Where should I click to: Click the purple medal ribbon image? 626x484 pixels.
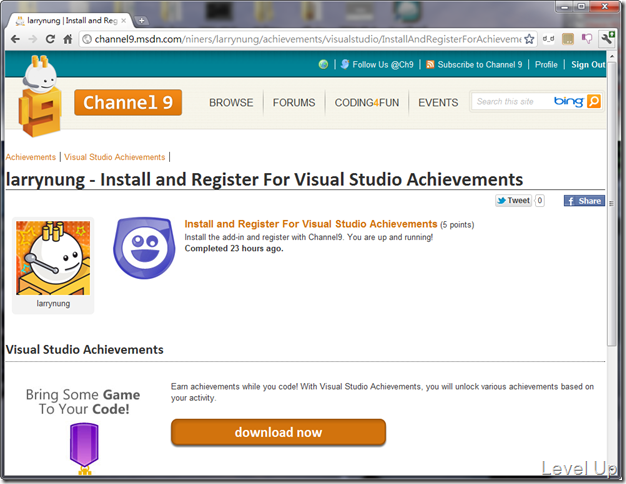coord(84,448)
